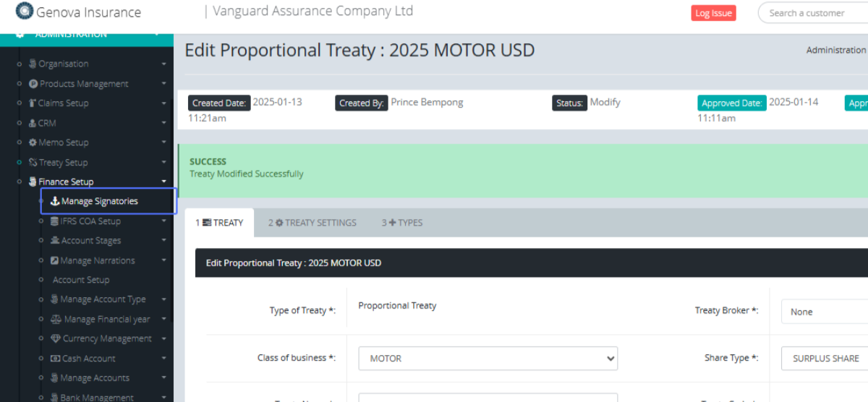The image size is (868, 402).
Task: Click the diamond icon beside Currency Management
Action: point(56,338)
